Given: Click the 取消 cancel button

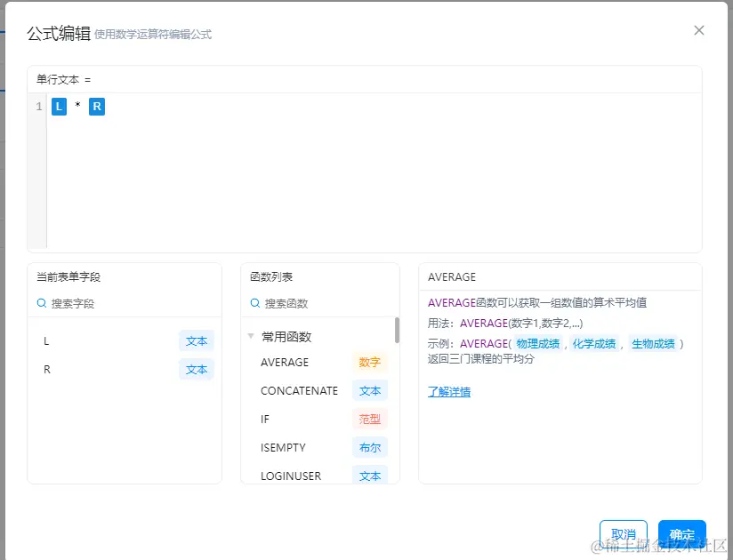Looking at the screenshot, I should tap(624, 534).
